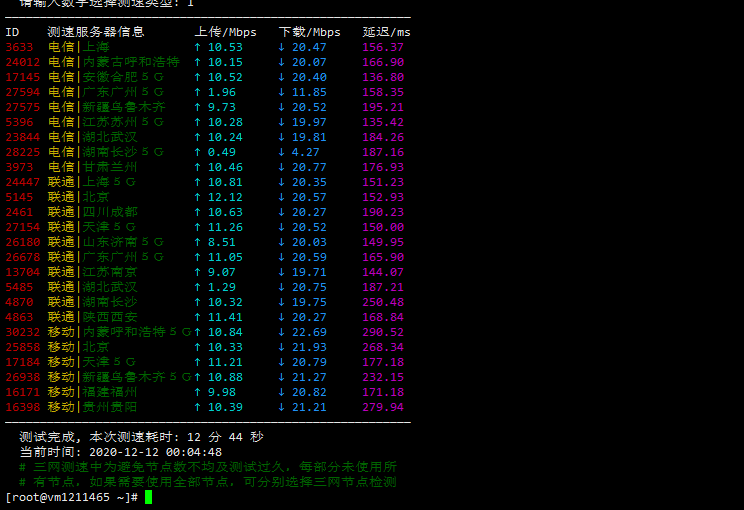Click the download arrow in row 16398

pos(281,407)
